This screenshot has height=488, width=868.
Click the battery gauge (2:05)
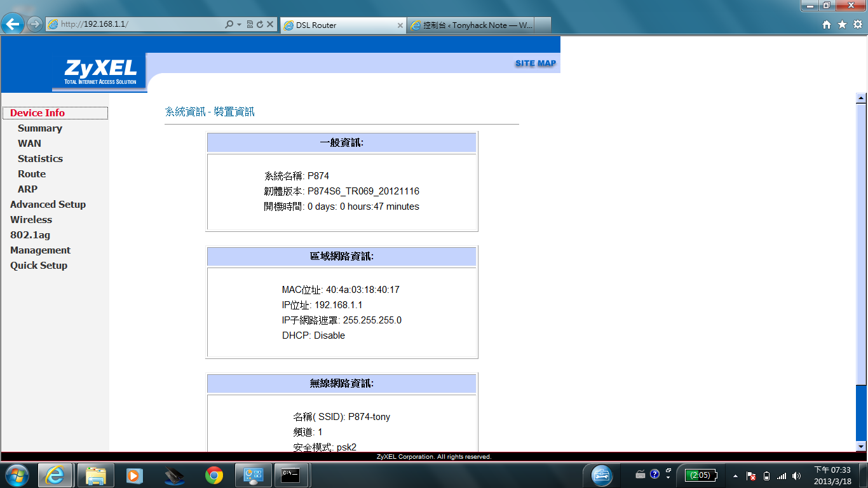coord(701,475)
